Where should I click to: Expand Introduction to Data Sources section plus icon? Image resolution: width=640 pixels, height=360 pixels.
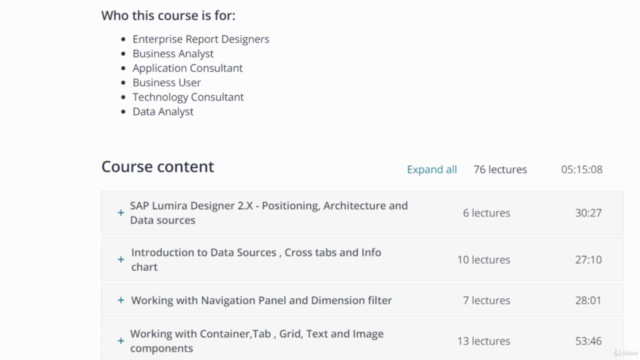click(x=121, y=260)
